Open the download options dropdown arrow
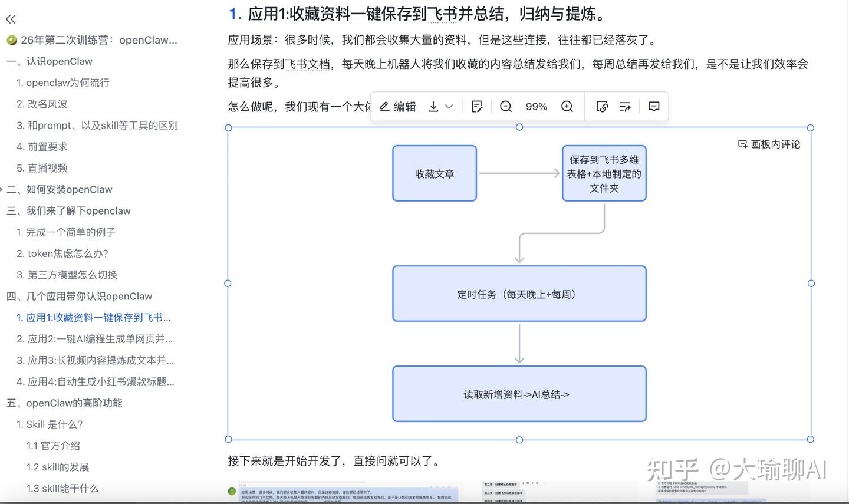This screenshot has height=504, width=849. (x=449, y=107)
